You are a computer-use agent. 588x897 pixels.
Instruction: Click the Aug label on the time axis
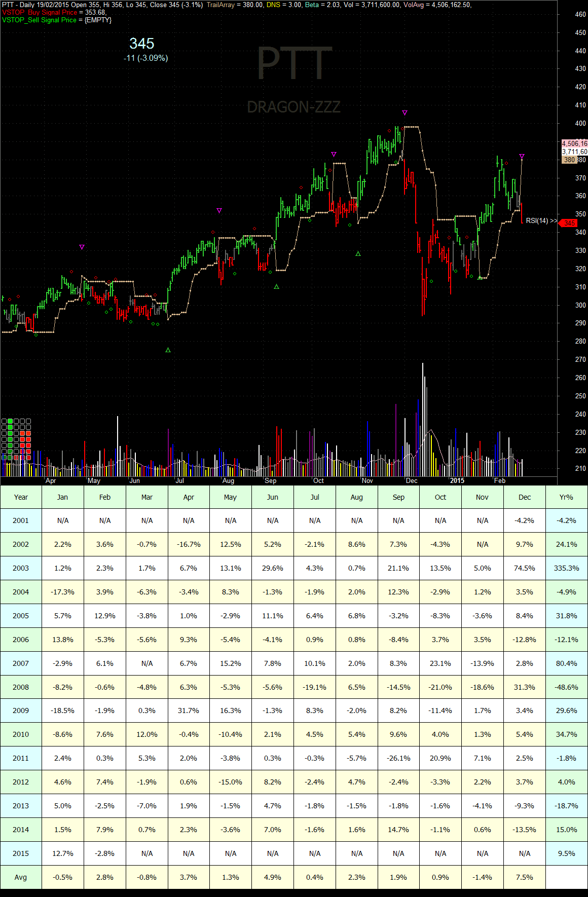228,480
